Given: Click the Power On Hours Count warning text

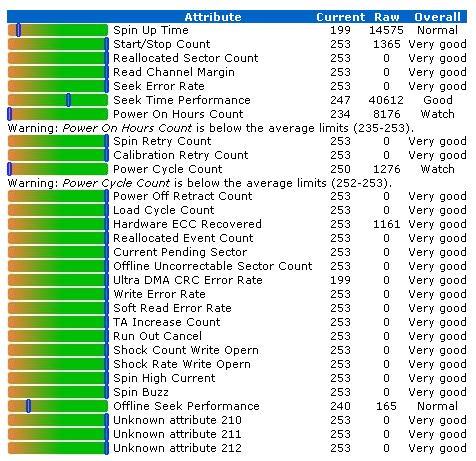Looking at the screenshot, I should pyautogui.click(x=211, y=128).
